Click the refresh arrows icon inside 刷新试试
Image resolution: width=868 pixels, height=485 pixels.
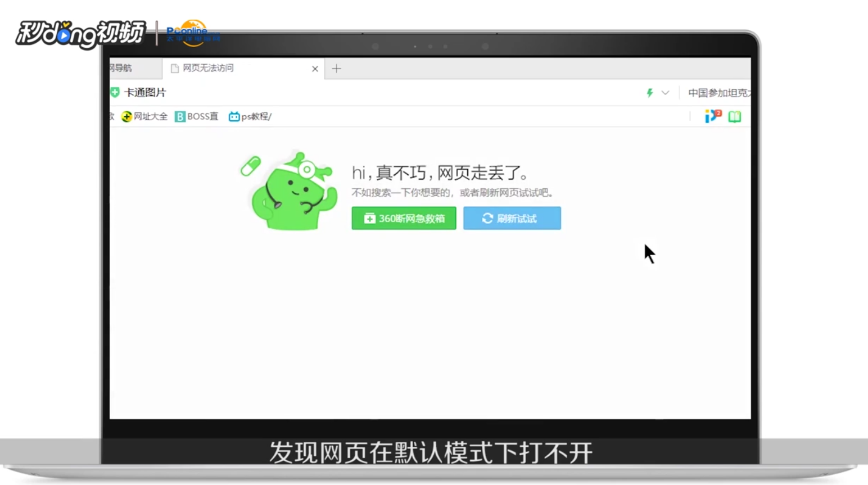coord(487,218)
